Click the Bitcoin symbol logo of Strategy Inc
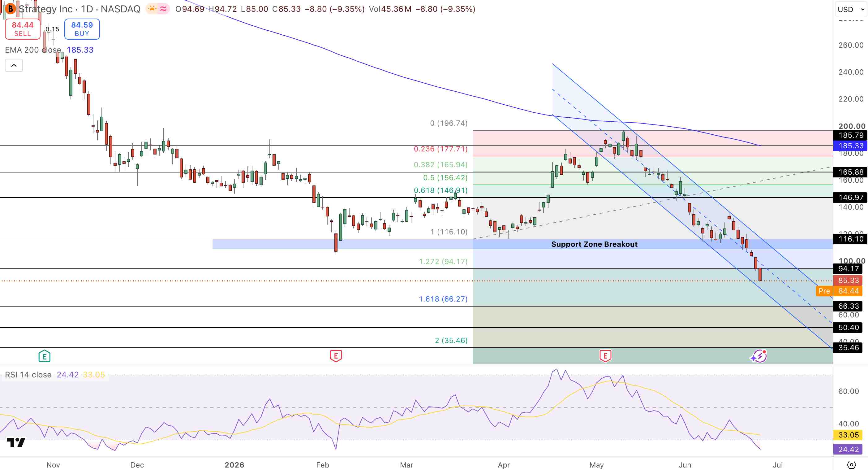 [11, 9]
